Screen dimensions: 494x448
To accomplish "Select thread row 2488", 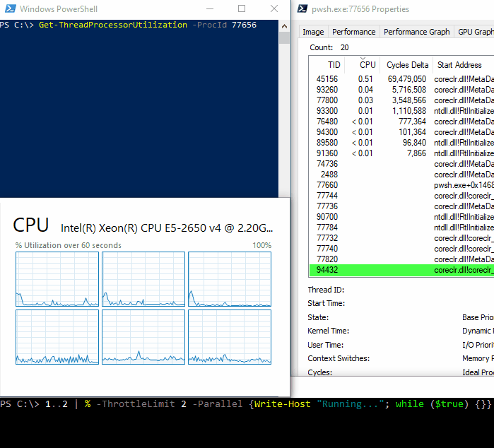I will (401, 175).
